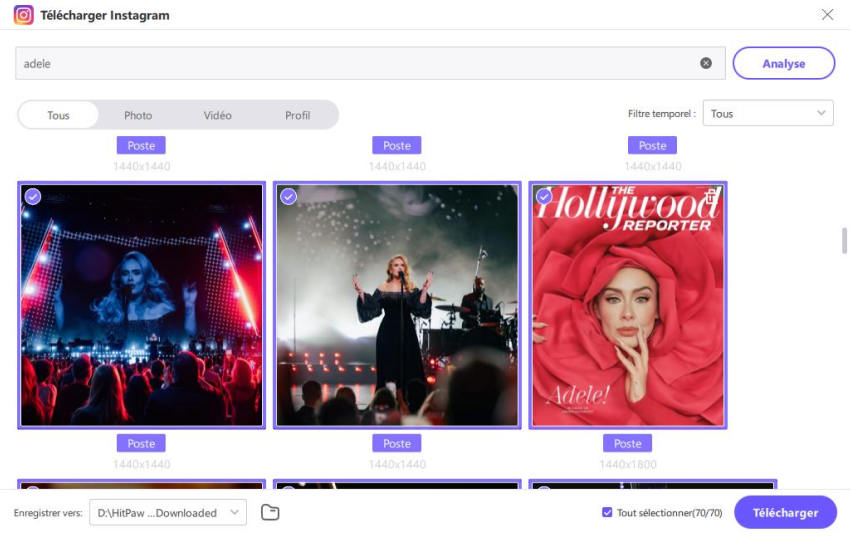Select the Hollywood Reporter cover thumbnail
Screen dimensions: 851x536
point(628,305)
